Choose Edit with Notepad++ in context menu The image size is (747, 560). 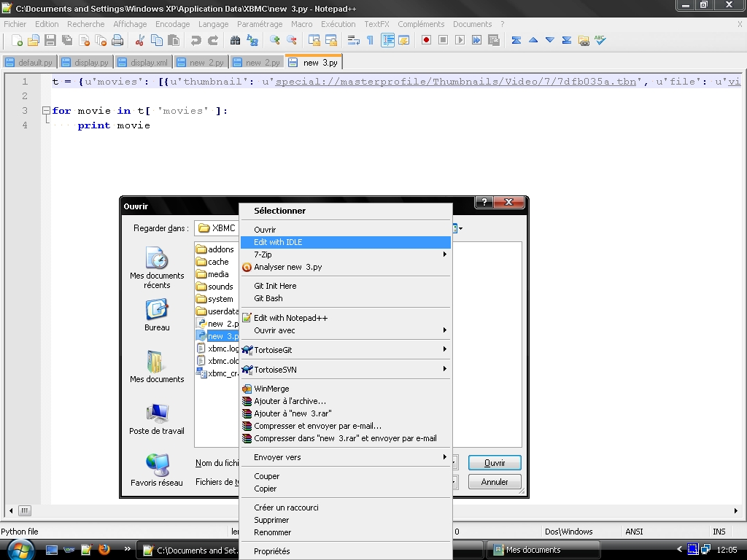coord(345,318)
